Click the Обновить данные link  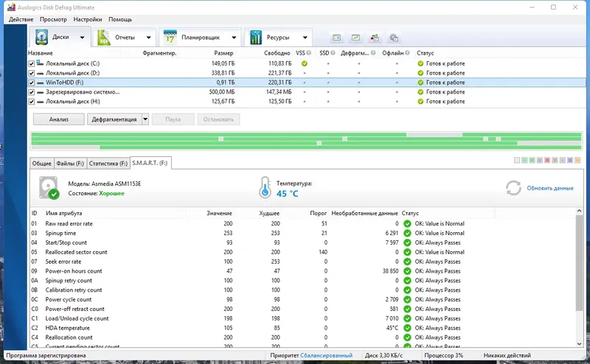tap(550, 188)
